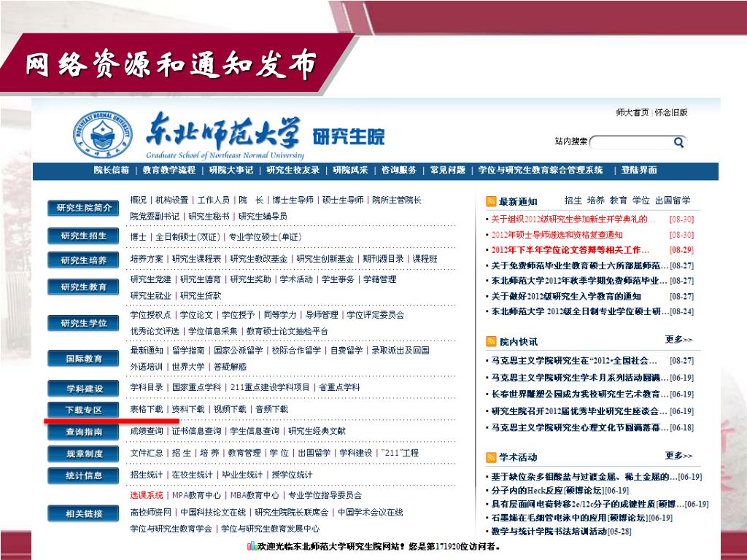Open 登陆界面 in the navigation bar
Screen dimensions: 747x560
coord(639,170)
